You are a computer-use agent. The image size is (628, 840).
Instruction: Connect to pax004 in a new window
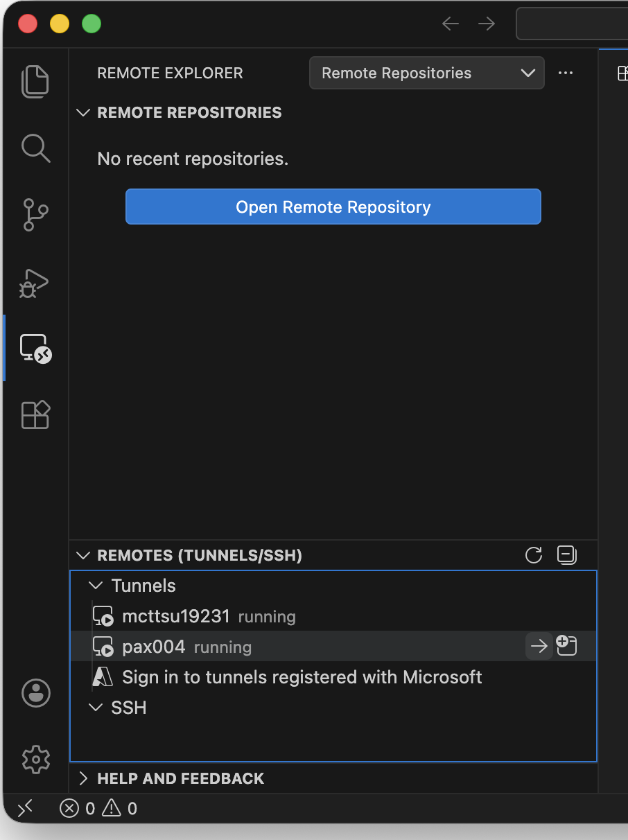tap(566, 645)
